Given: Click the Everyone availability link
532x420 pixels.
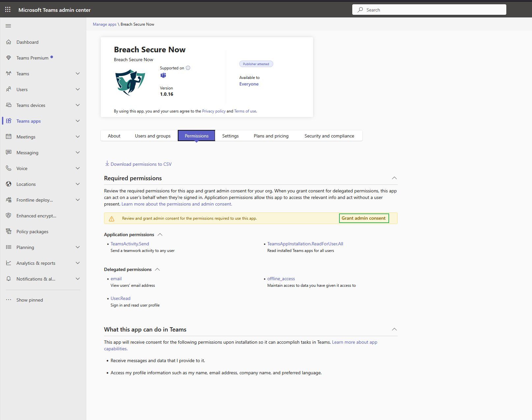Looking at the screenshot, I should (x=249, y=84).
